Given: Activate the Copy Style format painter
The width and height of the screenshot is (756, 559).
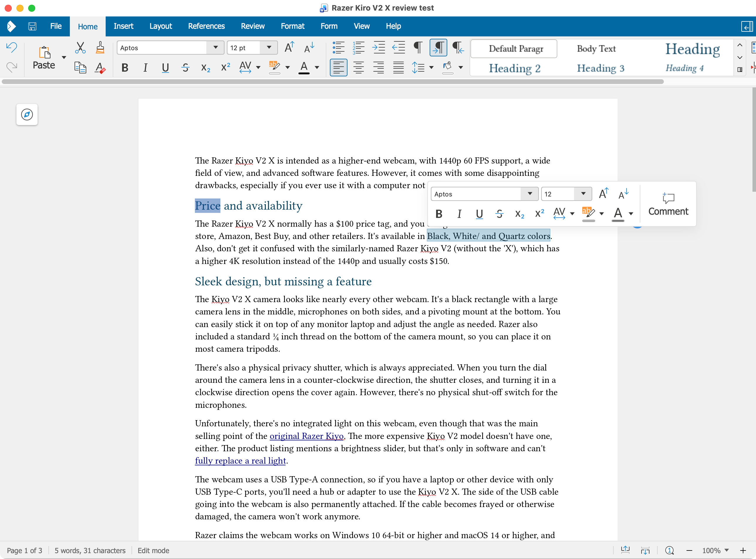Looking at the screenshot, I should [x=100, y=47].
